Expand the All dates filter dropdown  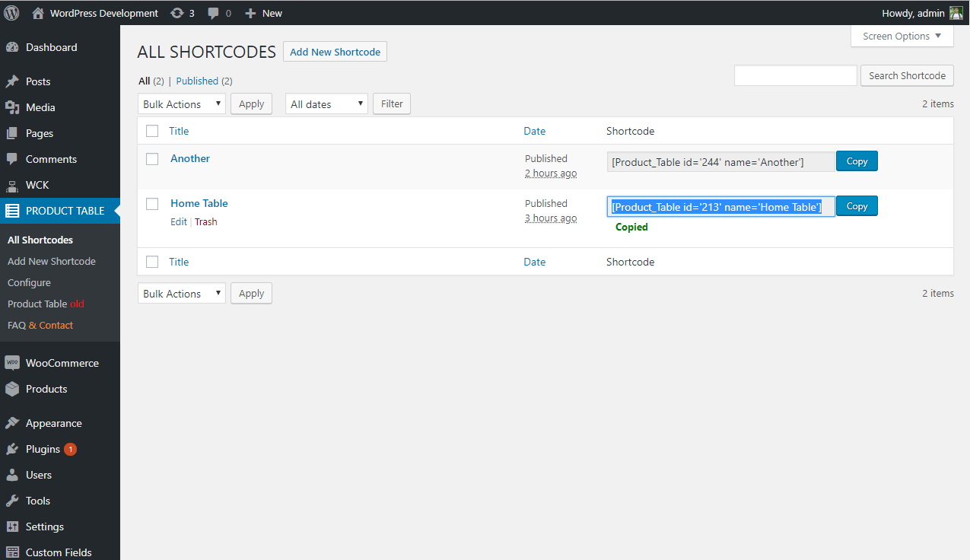click(326, 104)
